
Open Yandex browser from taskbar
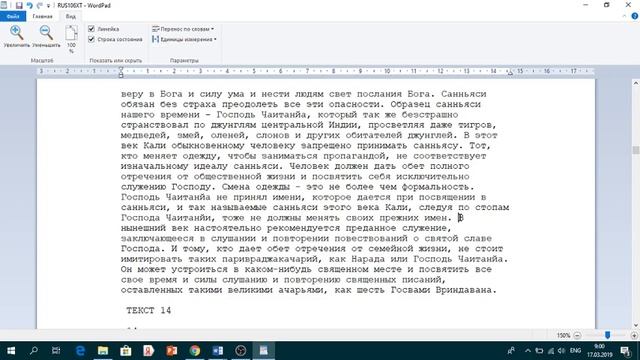coord(149,351)
